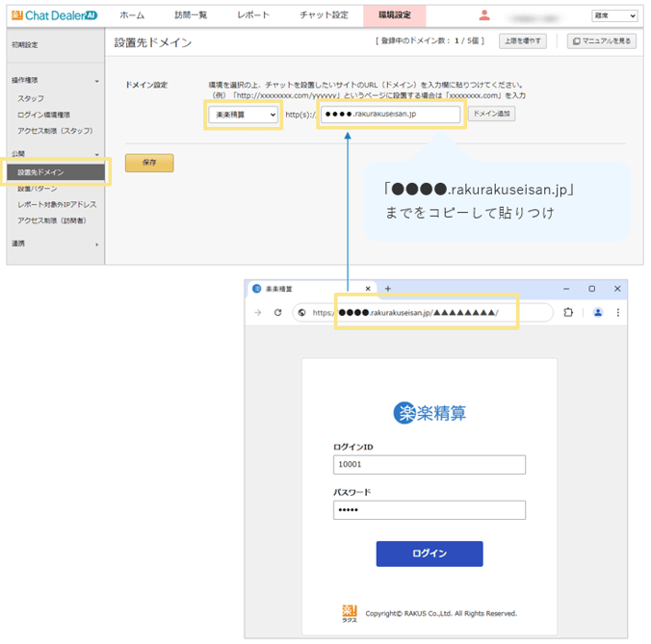Click the reload icon in browser window

tap(277, 313)
